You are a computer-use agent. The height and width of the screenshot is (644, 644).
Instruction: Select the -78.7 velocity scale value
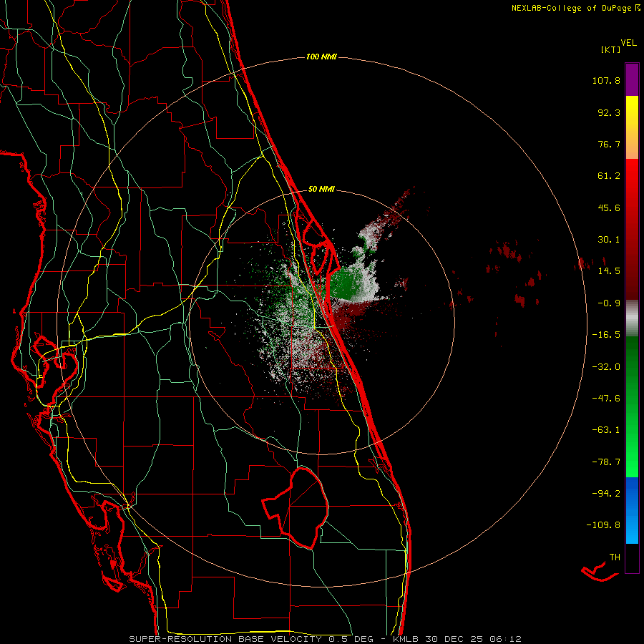pyautogui.click(x=606, y=462)
